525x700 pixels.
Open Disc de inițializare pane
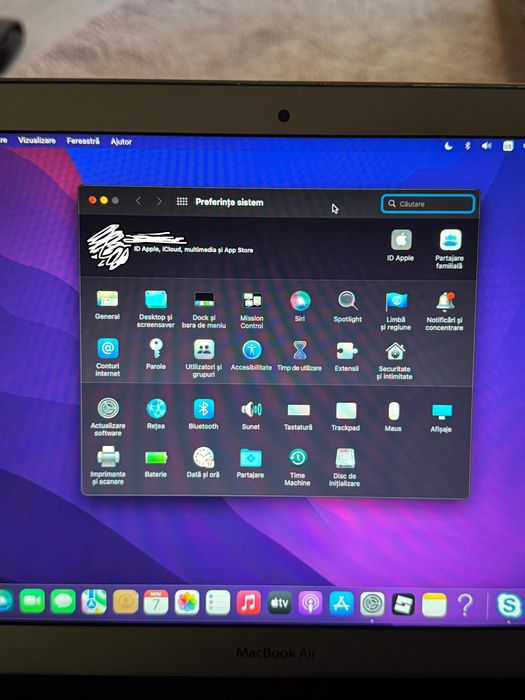(345, 467)
